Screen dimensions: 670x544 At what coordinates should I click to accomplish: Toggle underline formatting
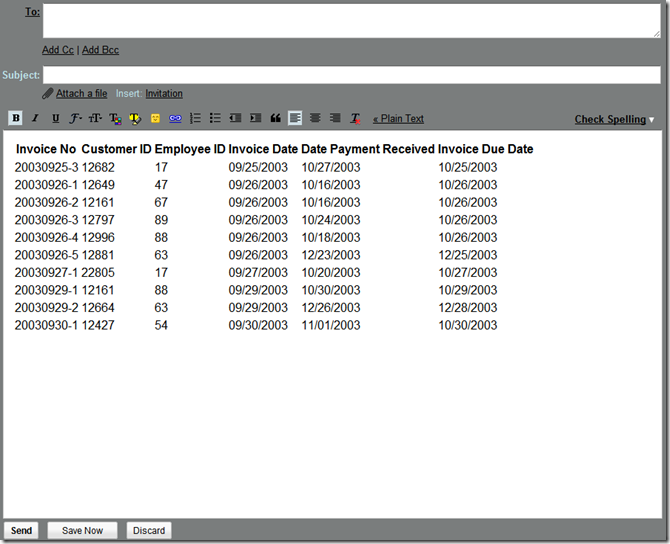click(55, 118)
